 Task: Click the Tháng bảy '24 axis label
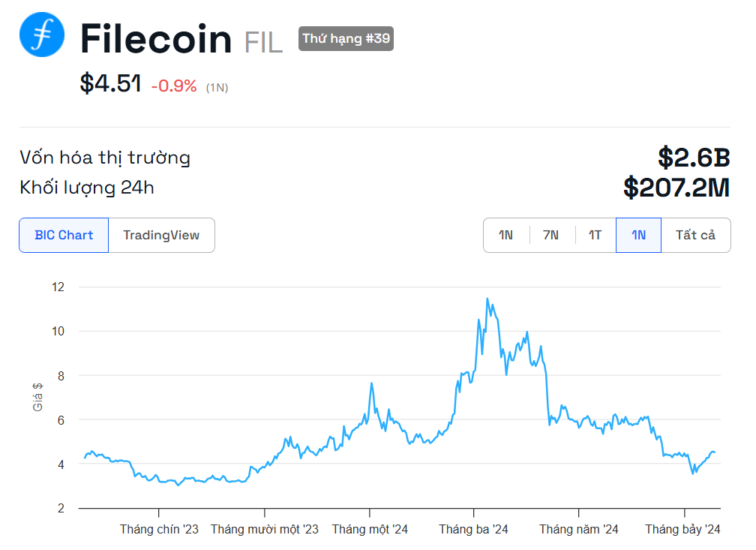tap(682, 529)
